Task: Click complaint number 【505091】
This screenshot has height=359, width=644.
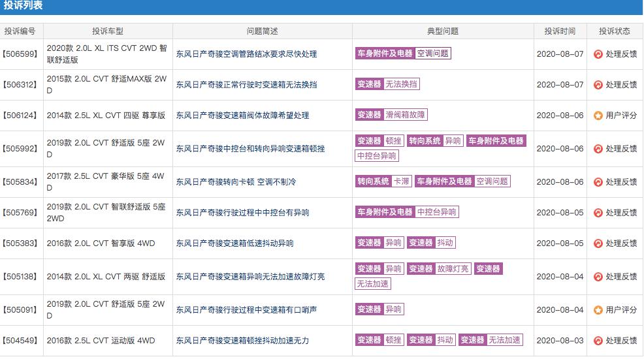Action: click(x=20, y=310)
